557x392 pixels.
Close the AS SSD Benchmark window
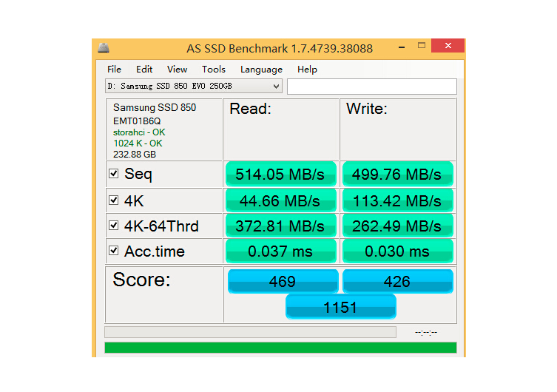point(448,47)
